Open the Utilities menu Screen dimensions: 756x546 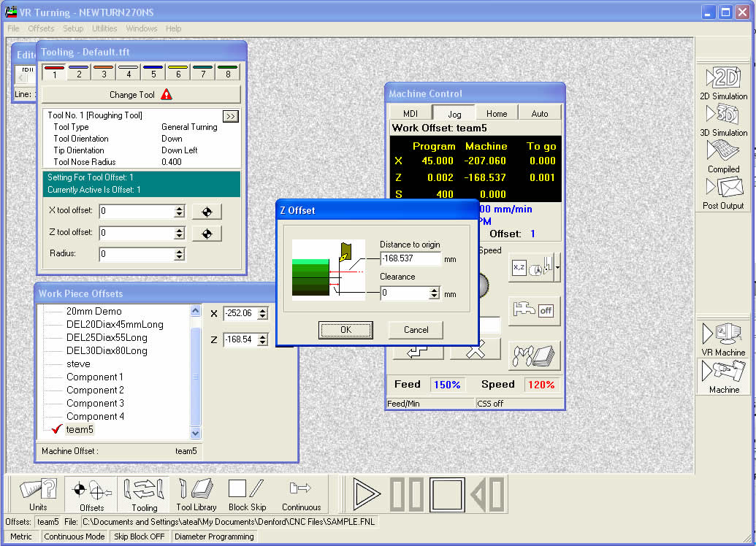[104, 28]
